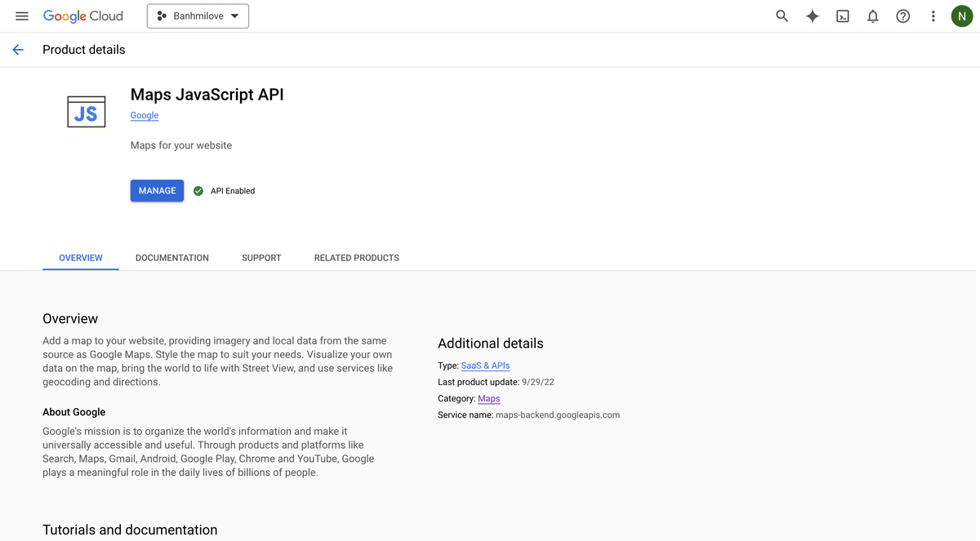Click the Google Cloud logo

tap(83, 16)
